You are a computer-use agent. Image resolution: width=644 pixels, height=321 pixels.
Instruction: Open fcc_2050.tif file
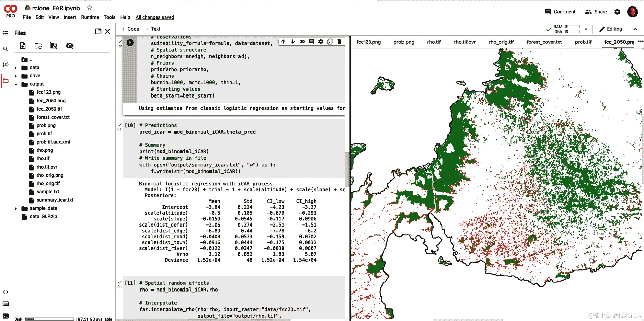pos(49,109)
